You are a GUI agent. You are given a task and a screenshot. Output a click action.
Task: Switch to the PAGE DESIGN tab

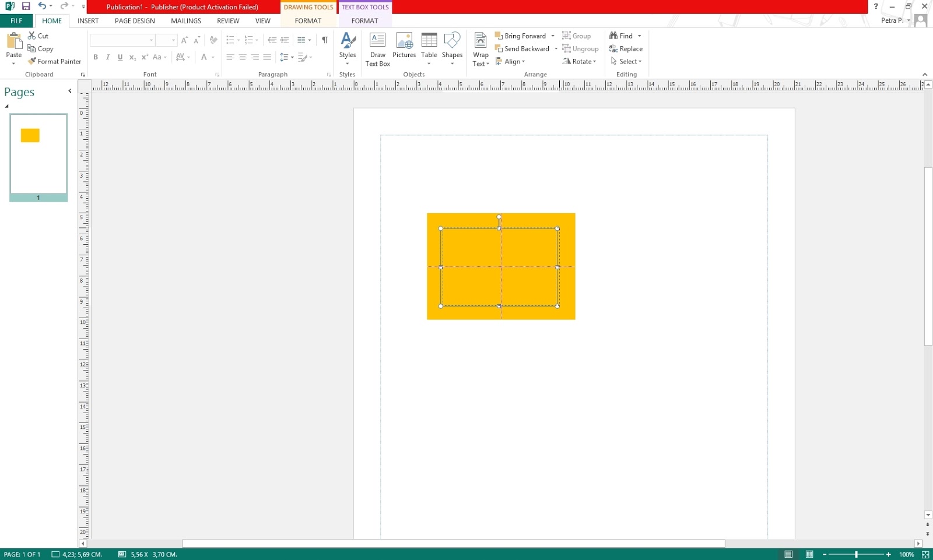tap(135, 20)
